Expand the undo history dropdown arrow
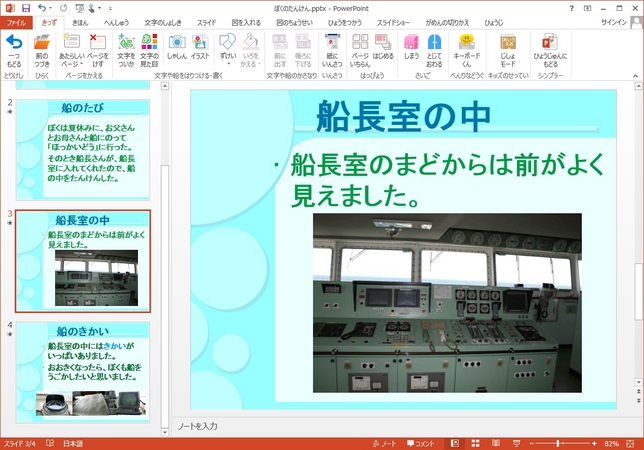The image size is (644, 450). click(x=51, y=8)
